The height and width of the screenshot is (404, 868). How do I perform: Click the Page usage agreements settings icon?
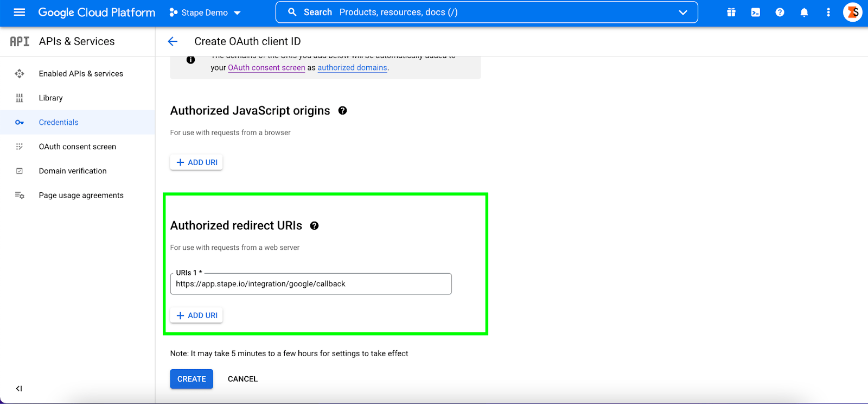point(20,195)
